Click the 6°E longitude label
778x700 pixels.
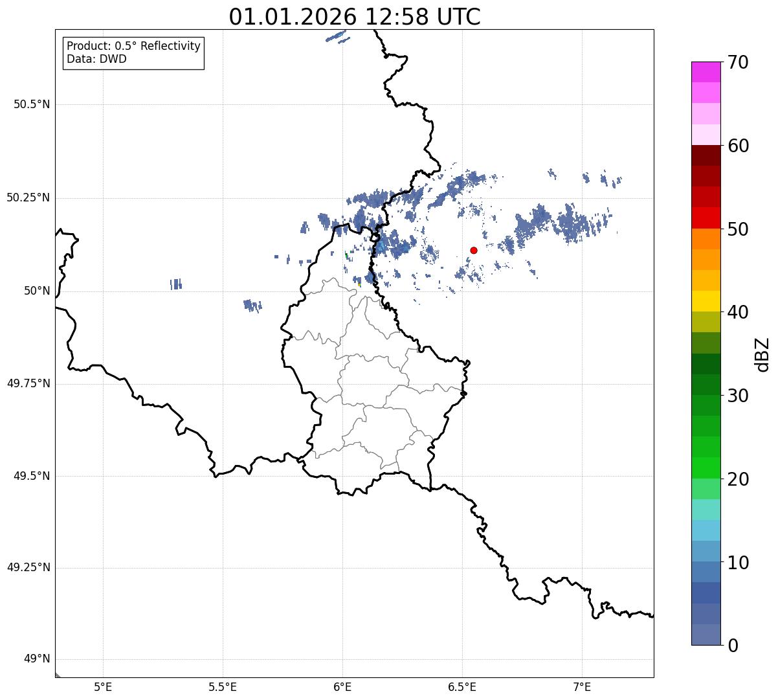pos(342,686)
